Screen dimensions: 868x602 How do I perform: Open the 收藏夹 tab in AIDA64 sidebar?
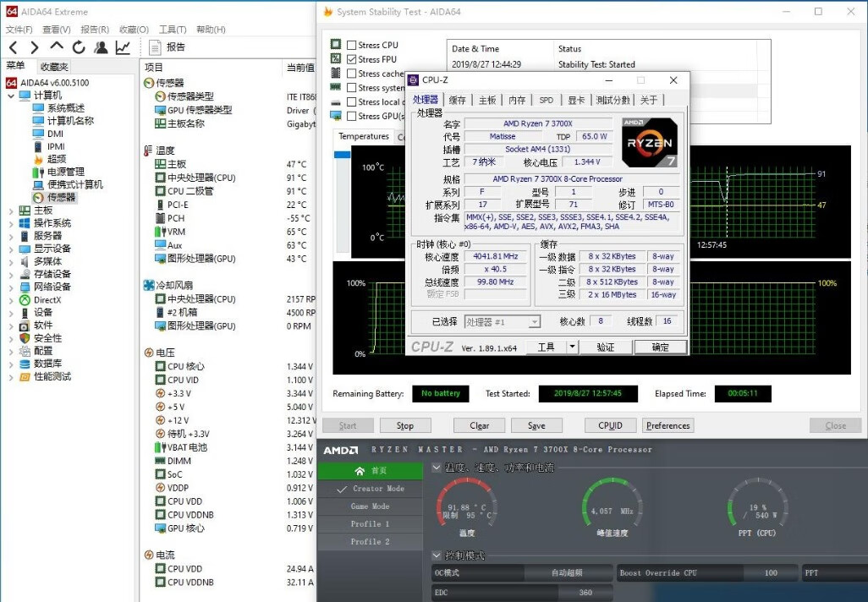pyautogui.click(x=53, y=67)
